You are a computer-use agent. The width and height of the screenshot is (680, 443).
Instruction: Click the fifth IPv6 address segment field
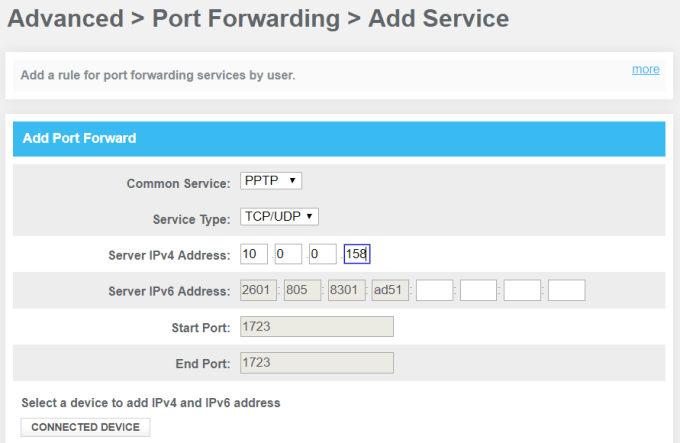[434, 291]
